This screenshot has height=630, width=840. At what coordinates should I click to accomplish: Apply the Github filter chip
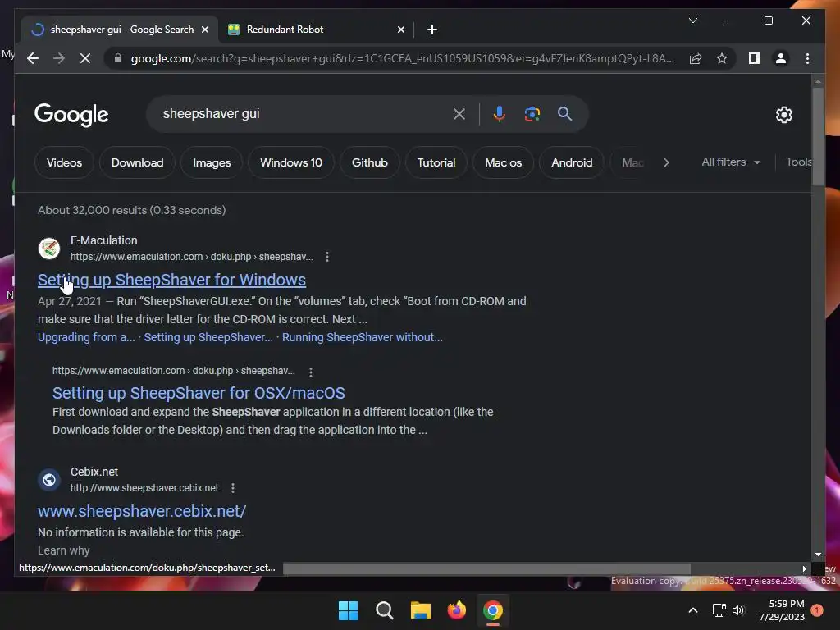[370, 162]
